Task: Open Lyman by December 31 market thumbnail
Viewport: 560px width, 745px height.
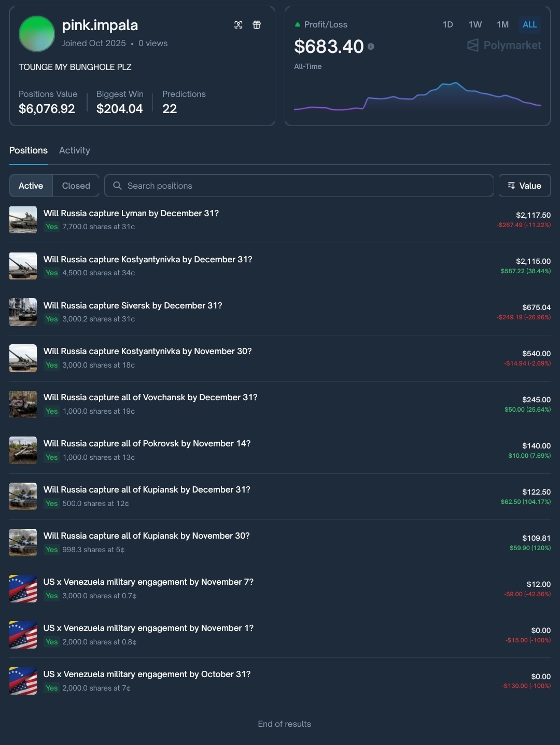Action: coord(23,220)
